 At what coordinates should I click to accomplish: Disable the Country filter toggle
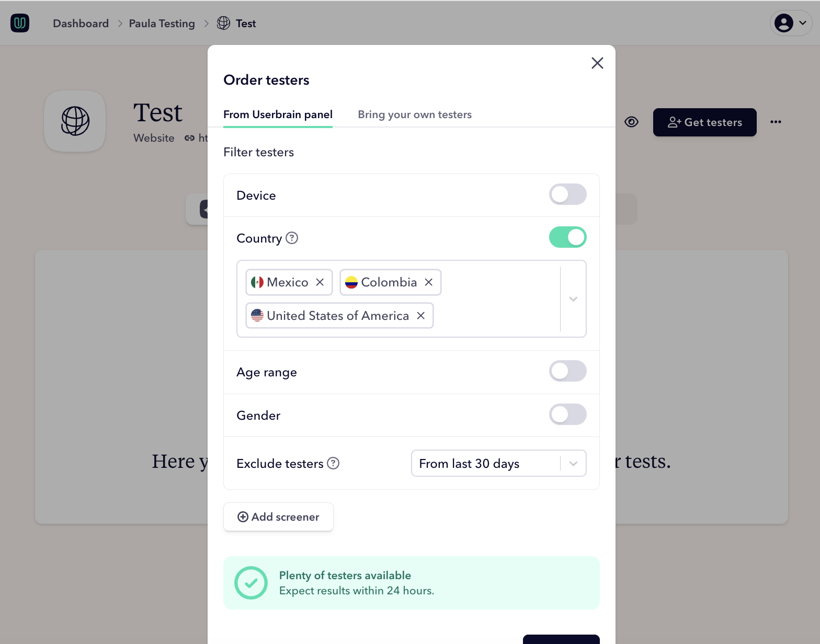tap(567, 237)
